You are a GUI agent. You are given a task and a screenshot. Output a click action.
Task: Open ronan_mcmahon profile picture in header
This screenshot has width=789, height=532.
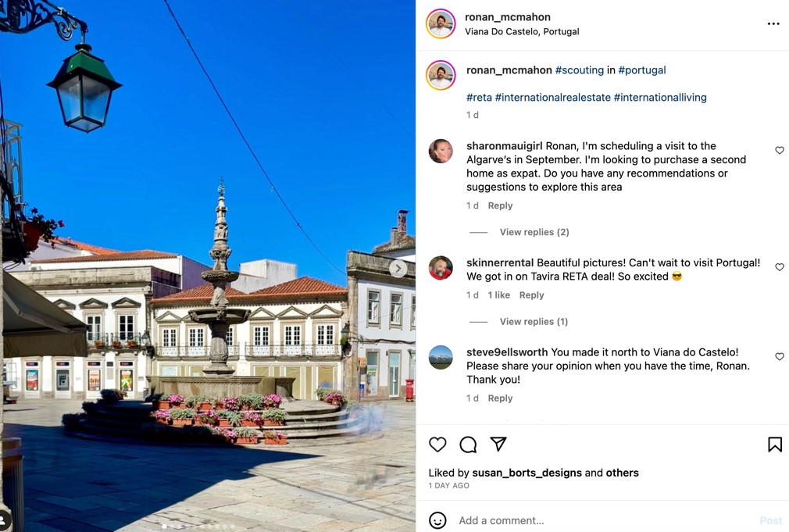[x=441, y=23]
